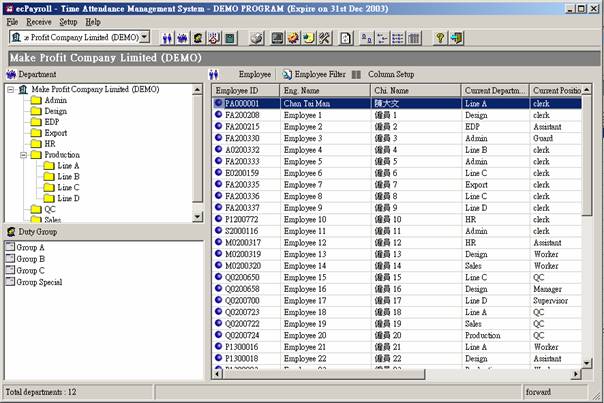Click the Employee Filter magnifier icon
The image size is (604, 403).
click(287, 74)
